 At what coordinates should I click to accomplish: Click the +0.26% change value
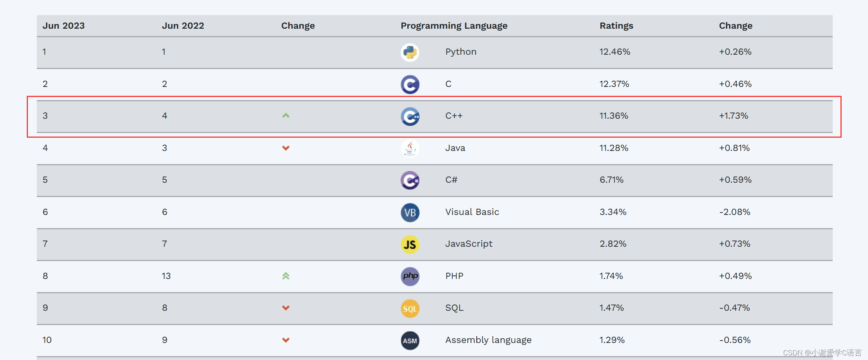[735, 52]
